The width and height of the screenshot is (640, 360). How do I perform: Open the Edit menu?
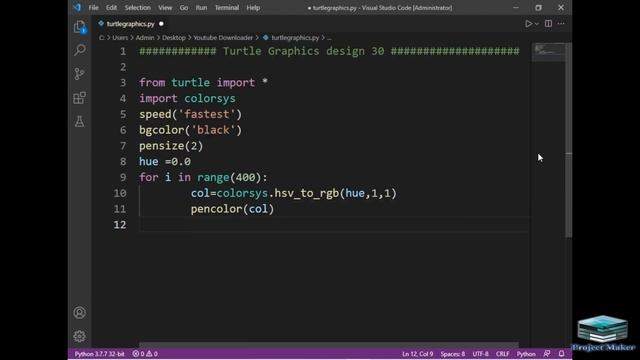(x=111, y=8)
